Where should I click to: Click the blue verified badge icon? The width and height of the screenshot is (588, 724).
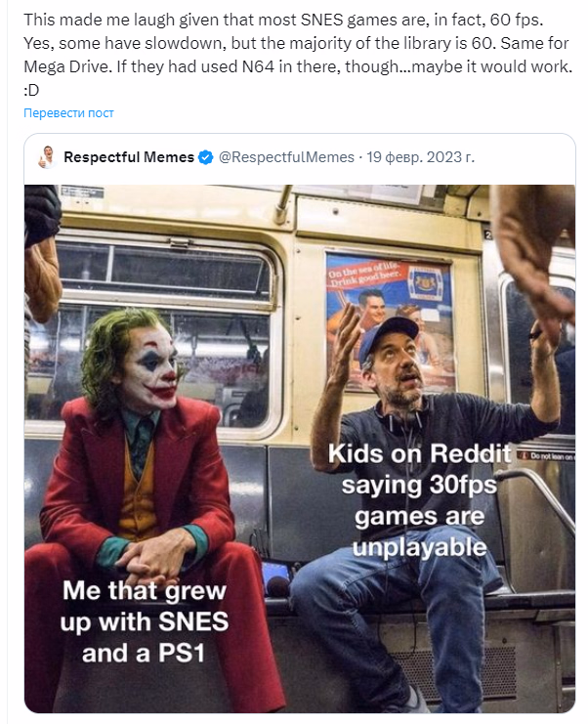[x=205, y=158]
